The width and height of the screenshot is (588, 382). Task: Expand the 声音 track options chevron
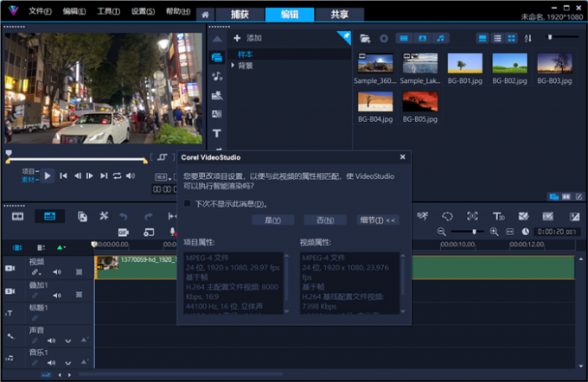click(x=67, y=341)
